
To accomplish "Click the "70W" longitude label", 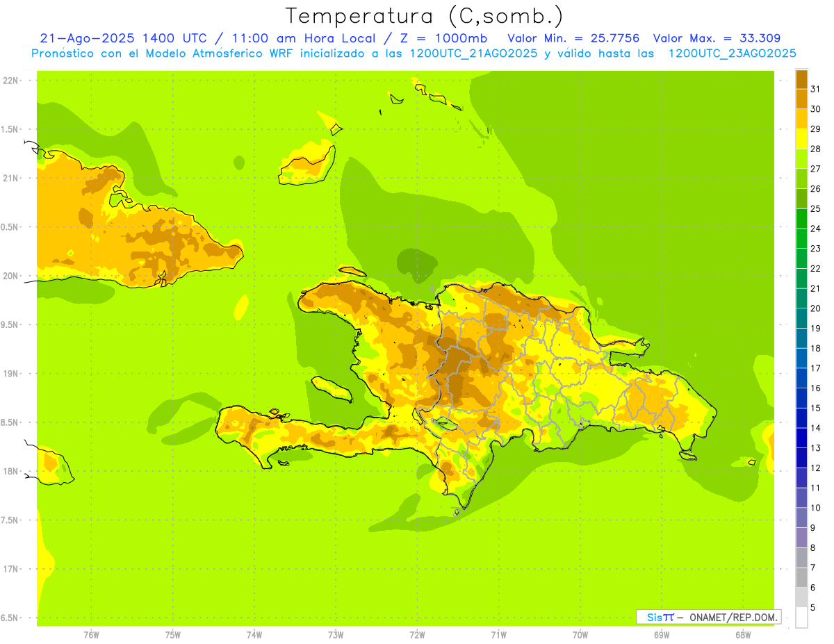I will coord(580,635).
